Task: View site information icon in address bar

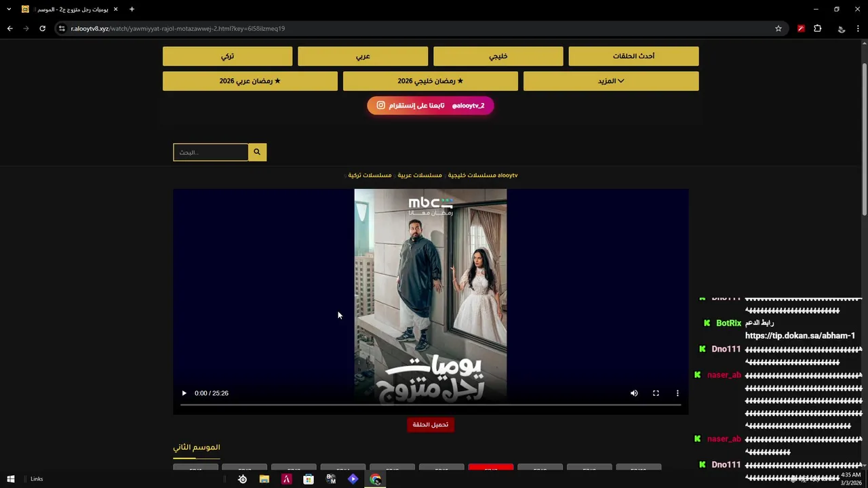Action: (62, 28)
